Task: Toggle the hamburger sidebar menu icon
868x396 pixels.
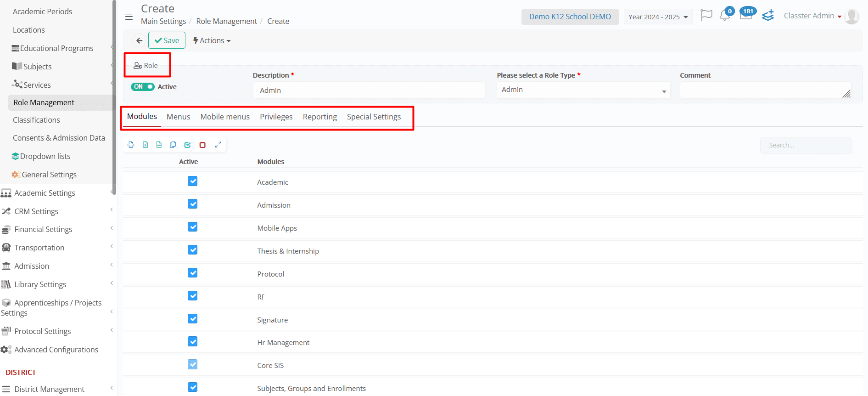Action: pos(129,17)
